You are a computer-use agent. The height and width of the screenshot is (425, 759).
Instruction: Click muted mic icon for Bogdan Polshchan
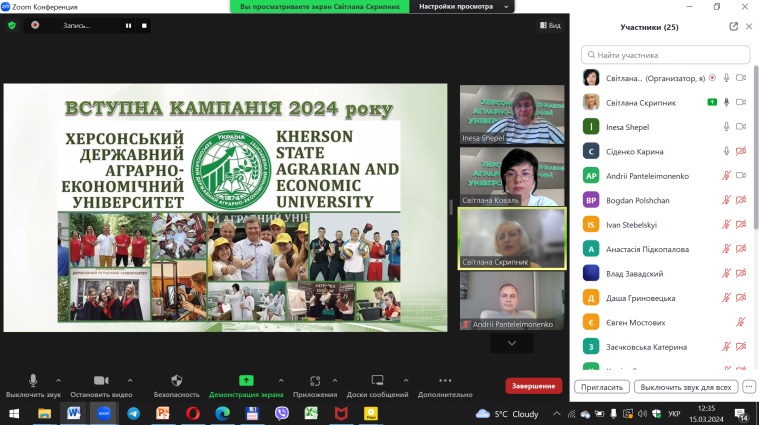(x=726, y=200)
